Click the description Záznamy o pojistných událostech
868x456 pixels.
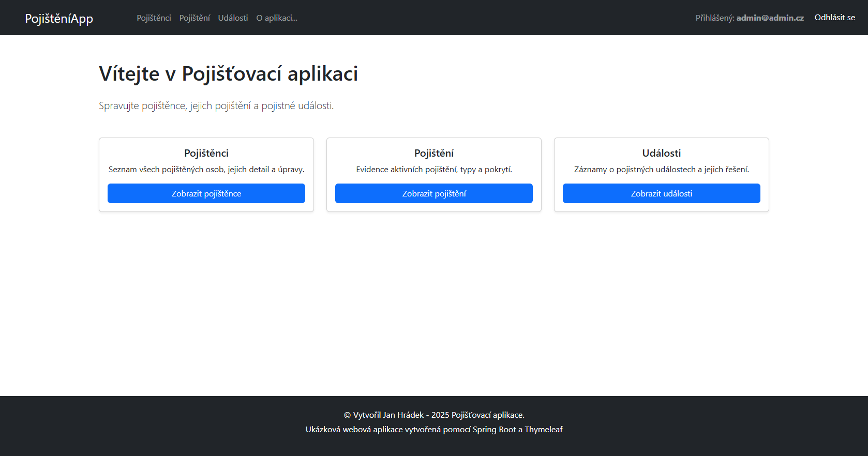pyautogui.click(x=661, y=170)
